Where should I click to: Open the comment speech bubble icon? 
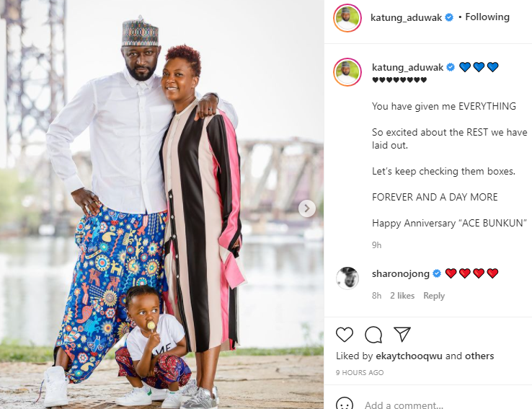point(373,334)
